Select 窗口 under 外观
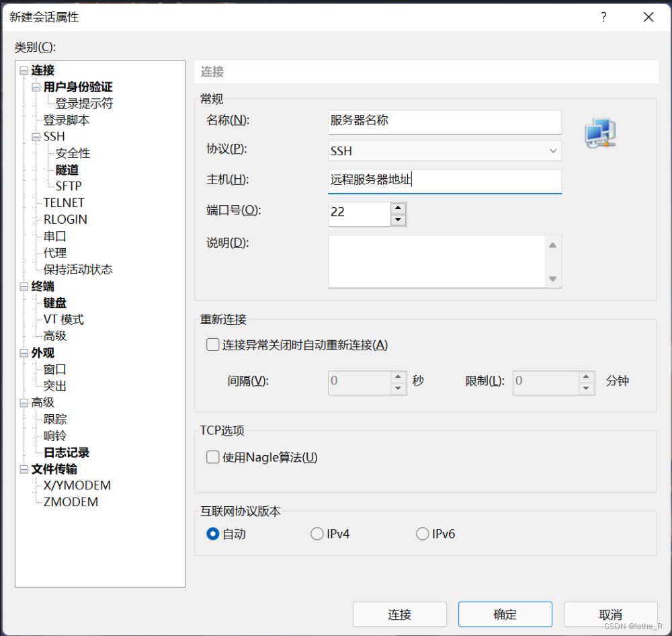Viewport: 672px width, 636px height. [55, 369]
